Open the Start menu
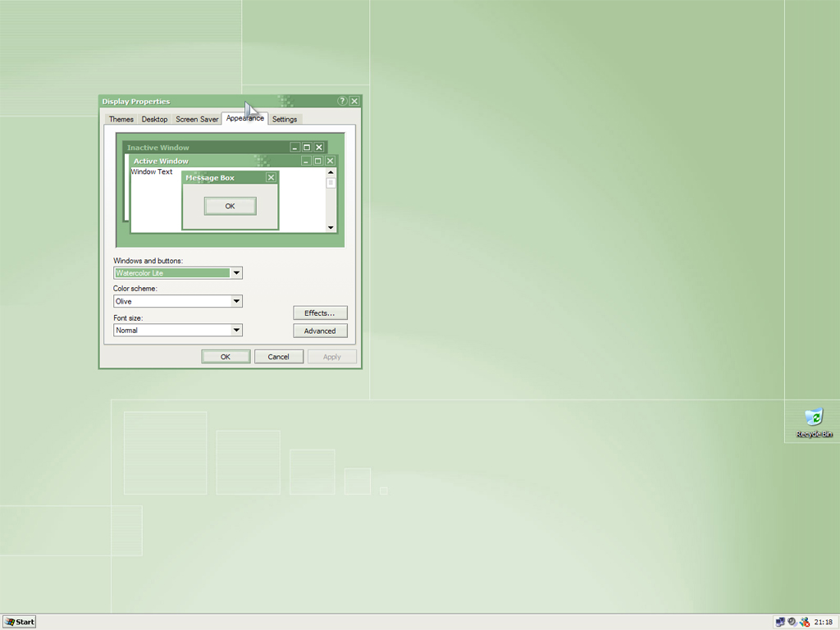840x630 pixels. (x=19, y=622)
